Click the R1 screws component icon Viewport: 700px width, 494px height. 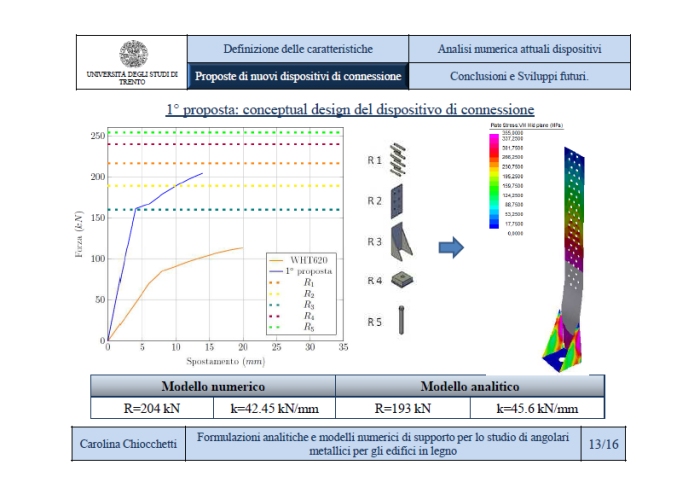point(400,158)
